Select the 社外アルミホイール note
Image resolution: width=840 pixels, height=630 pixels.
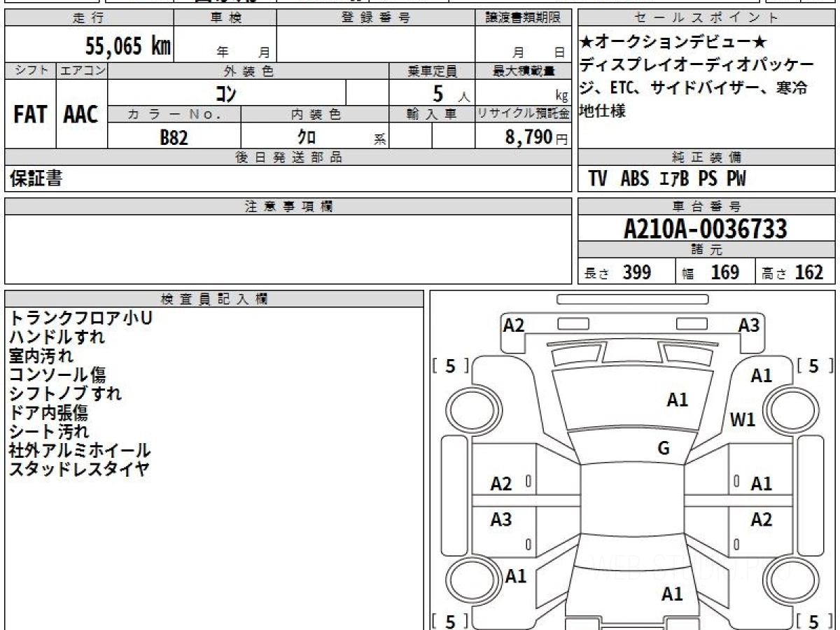pyautogui.click(x=80, y=451)
